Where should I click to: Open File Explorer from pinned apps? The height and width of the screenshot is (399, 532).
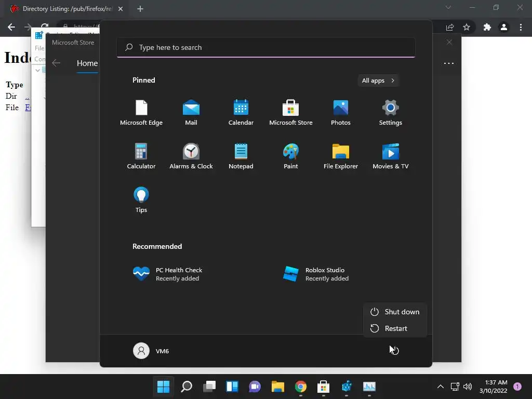click(341, 156)
